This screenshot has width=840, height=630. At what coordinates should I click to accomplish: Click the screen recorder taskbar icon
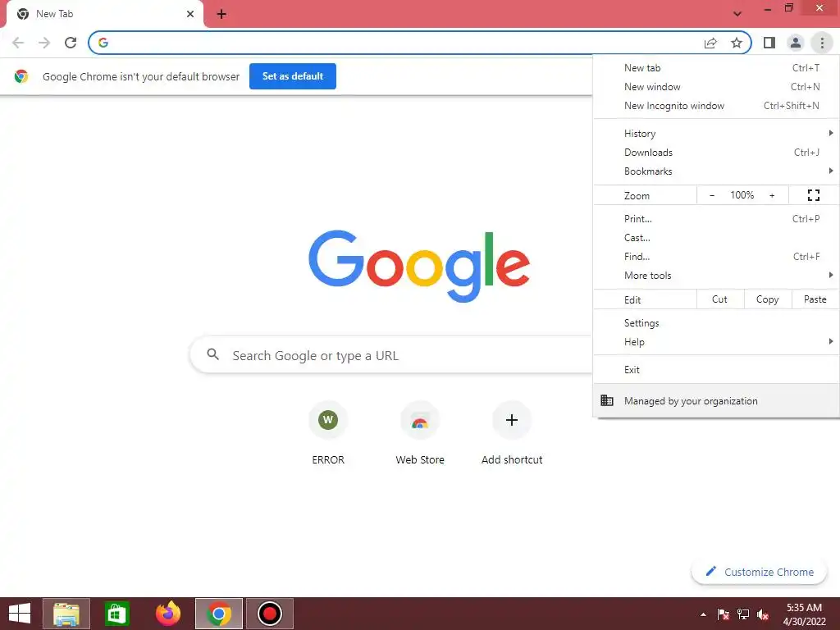(x=269, y=614)
